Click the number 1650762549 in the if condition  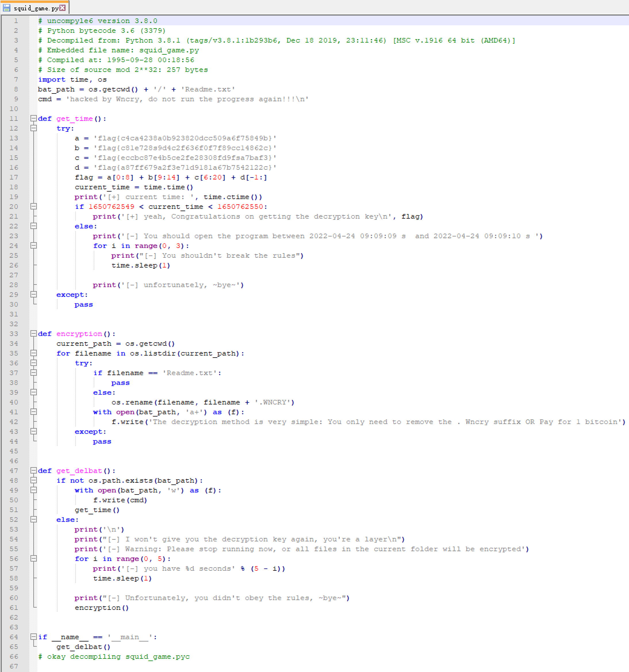(x=112, y=207)
